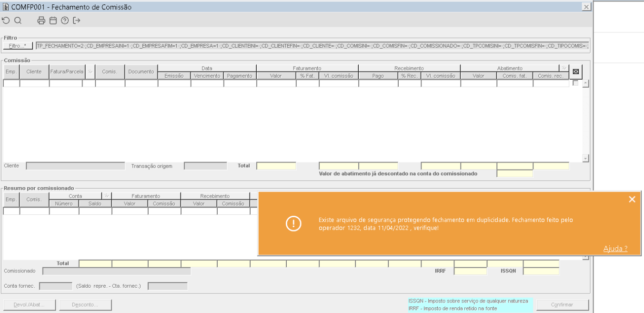Tick the checkbox in first Comissão row

coord(575,83)
